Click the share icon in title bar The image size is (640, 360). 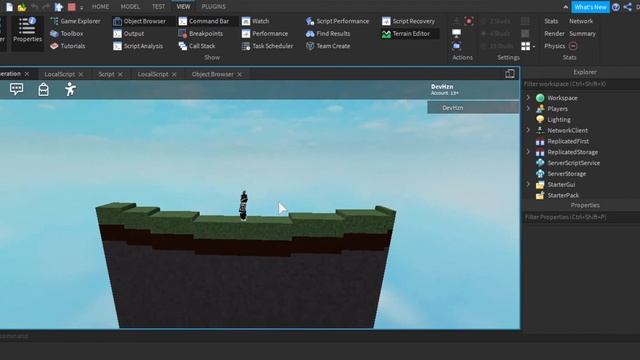point(628,7)
